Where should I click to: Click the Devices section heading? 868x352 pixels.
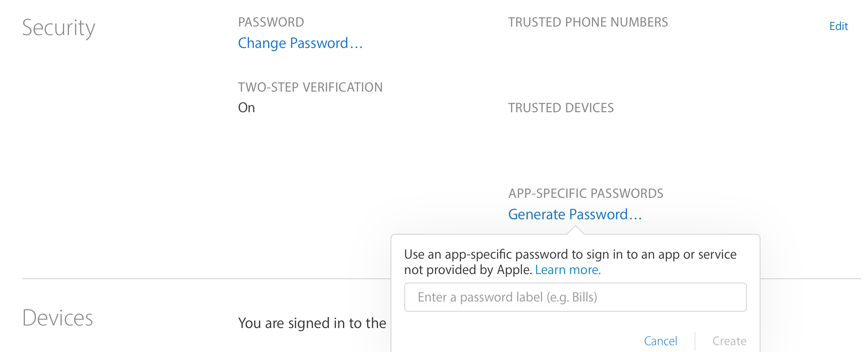coord(58,318)
